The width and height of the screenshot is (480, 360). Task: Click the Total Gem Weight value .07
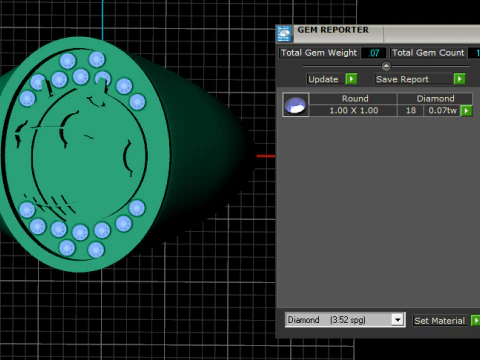click(x=374, y=53)
